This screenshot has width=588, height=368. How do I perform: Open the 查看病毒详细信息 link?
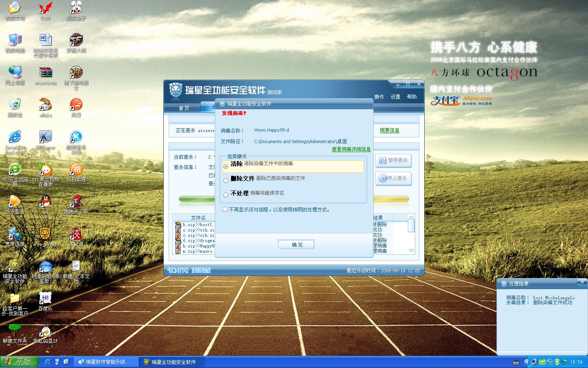click(x=351, y=149)
